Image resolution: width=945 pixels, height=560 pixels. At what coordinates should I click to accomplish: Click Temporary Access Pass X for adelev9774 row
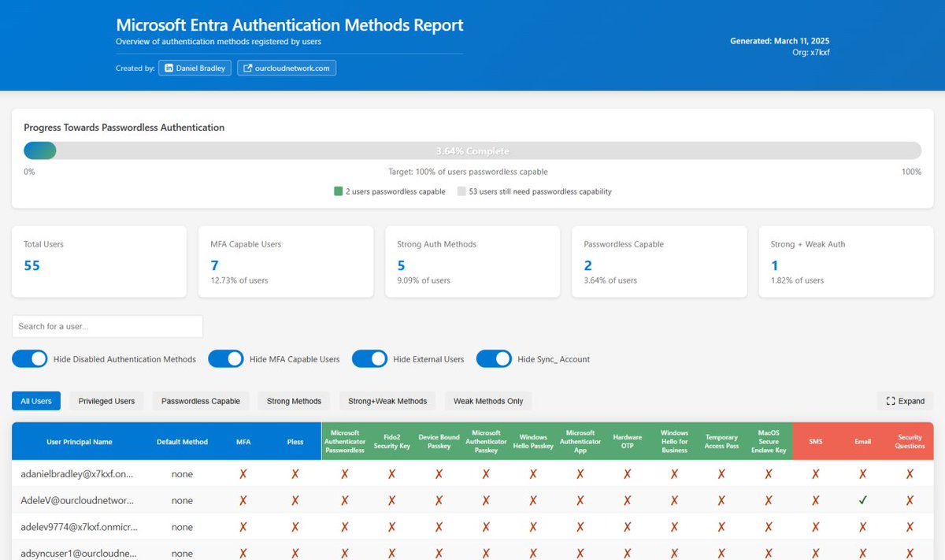point(721,527)
